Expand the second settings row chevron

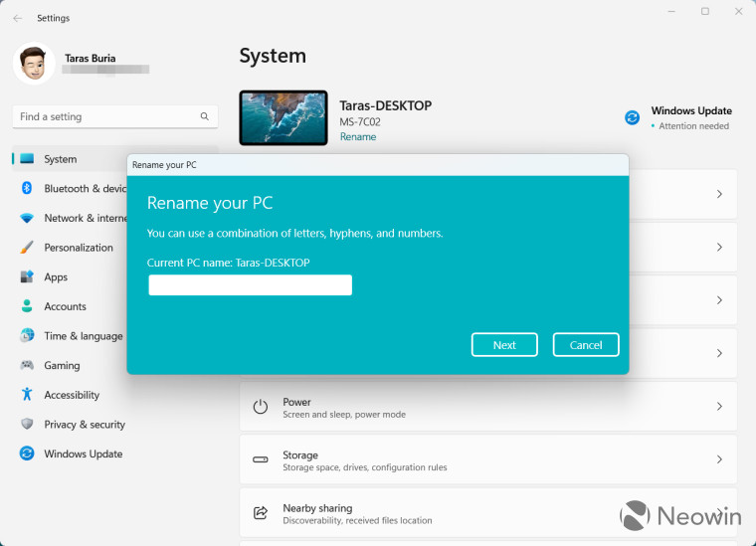click(719, 247)
